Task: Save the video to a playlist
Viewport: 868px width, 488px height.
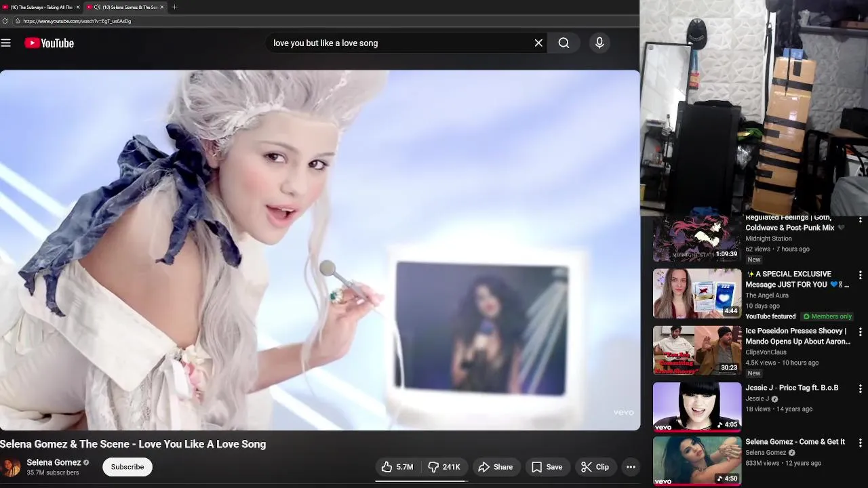Action: pos(547,467)
